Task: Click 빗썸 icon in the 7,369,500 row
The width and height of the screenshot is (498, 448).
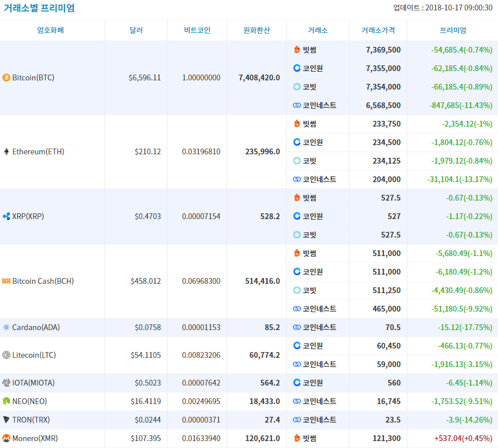Action: 297,50
